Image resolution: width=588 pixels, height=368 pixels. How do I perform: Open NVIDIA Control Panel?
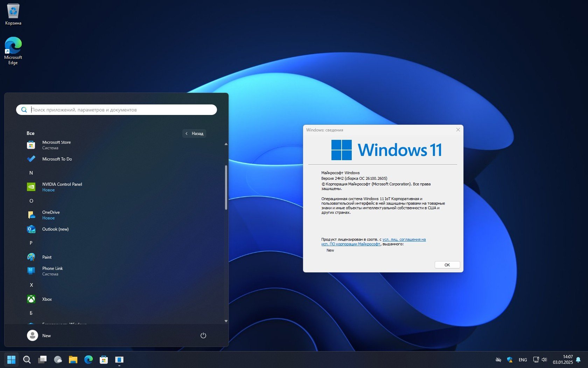pos(62,187)
